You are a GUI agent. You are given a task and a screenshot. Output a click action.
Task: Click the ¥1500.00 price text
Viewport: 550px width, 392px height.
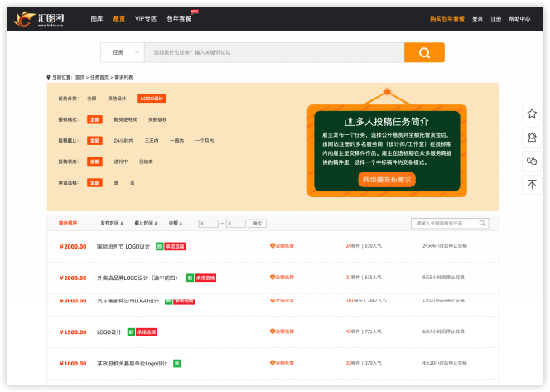coord(73,332)
